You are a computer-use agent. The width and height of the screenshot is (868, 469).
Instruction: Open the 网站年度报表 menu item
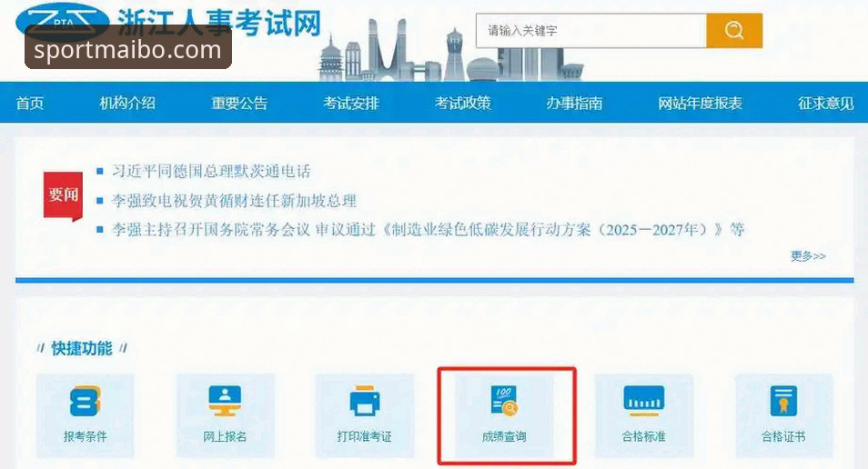pos(700,103)
